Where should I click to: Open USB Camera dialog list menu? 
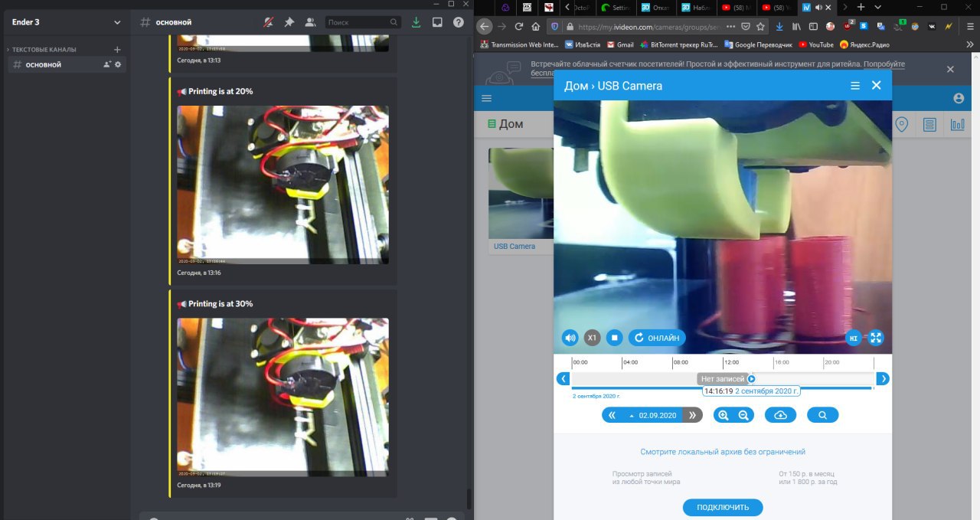pyautogui.click(x=855, y=86)
